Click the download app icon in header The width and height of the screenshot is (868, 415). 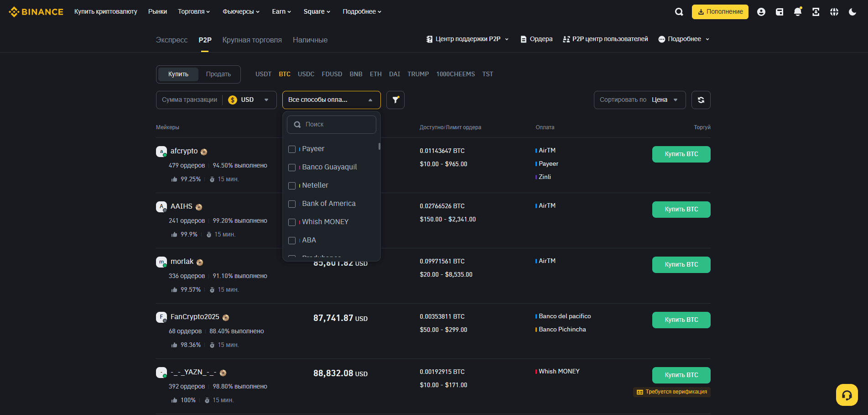pyautogui.click(x=816, y=12)
